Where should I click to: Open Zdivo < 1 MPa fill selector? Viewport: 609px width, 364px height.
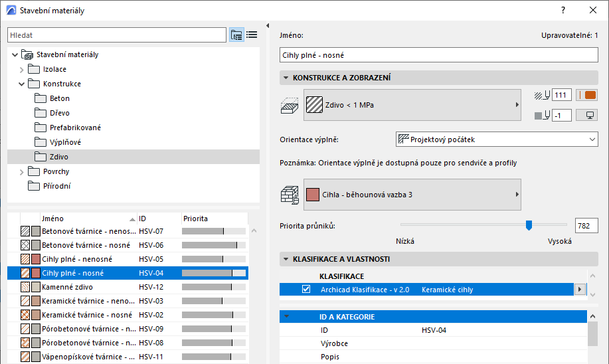click(x=412, y=105)
